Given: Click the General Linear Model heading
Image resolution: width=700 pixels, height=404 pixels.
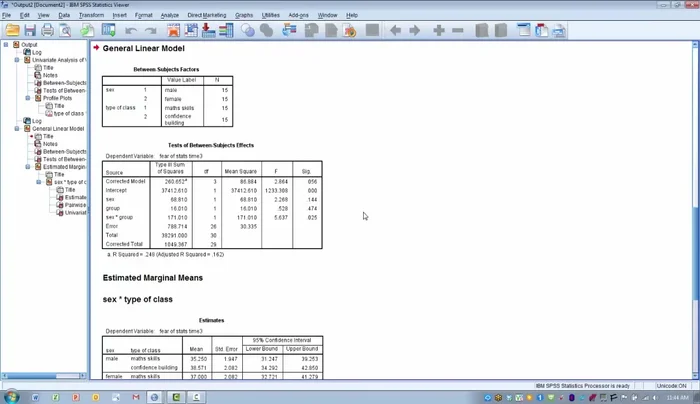Looking at the screenshot, I should point(143,48).
